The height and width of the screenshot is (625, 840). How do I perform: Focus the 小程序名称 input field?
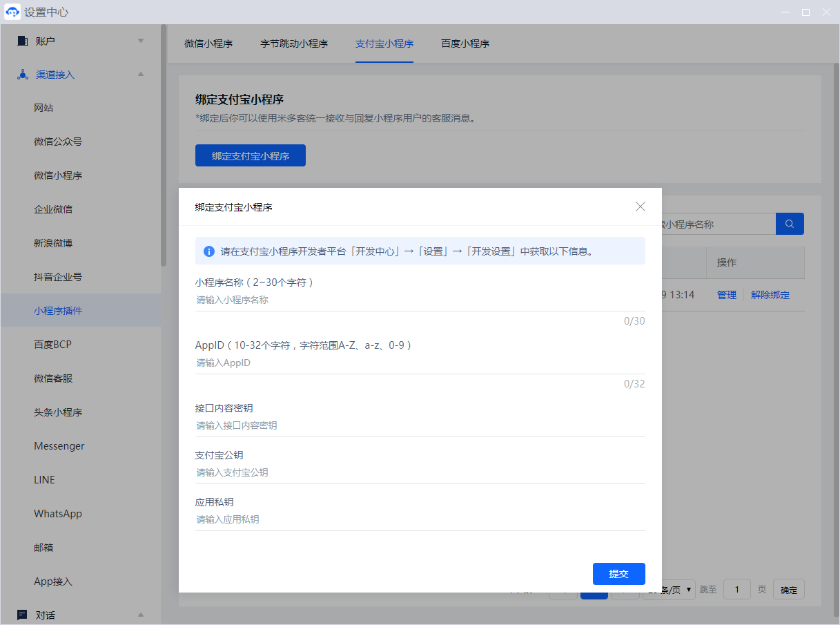point(420,300)
